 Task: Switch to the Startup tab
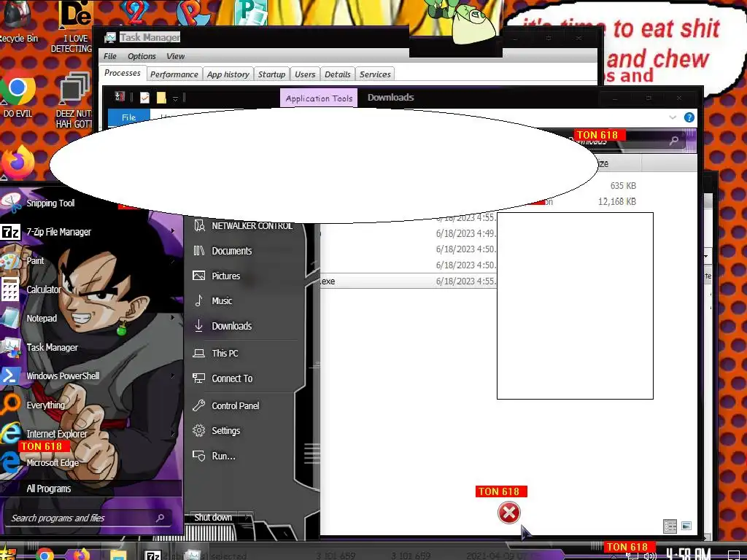[271, 74]
